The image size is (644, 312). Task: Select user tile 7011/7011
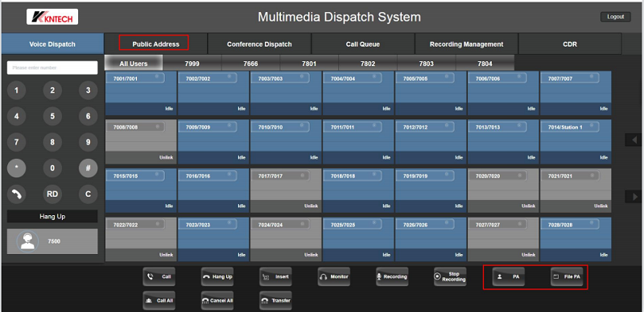coord(358,142)
